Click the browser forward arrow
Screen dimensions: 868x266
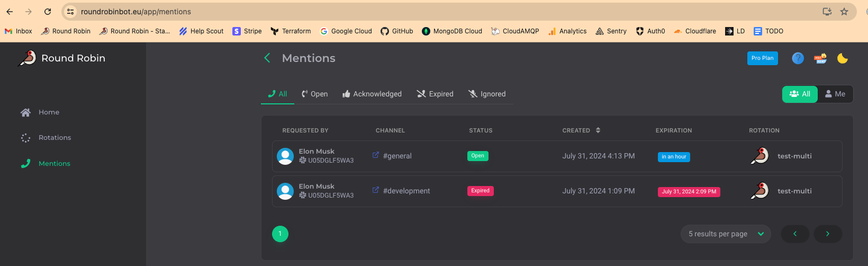click(x=29, y=12)
